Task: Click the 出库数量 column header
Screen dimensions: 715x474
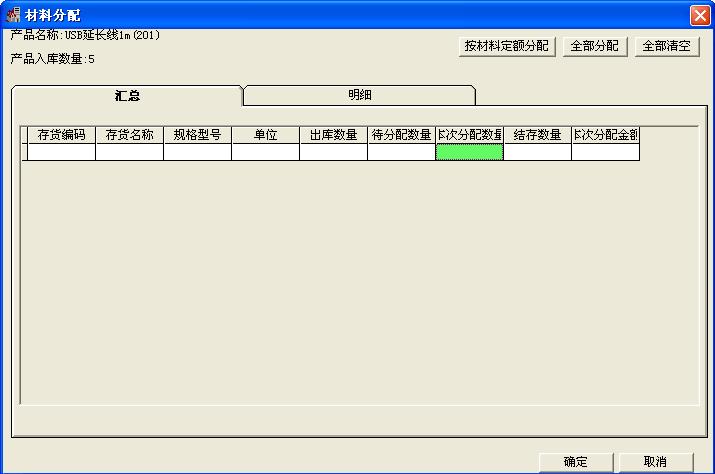Action: (x=333, y=135)
